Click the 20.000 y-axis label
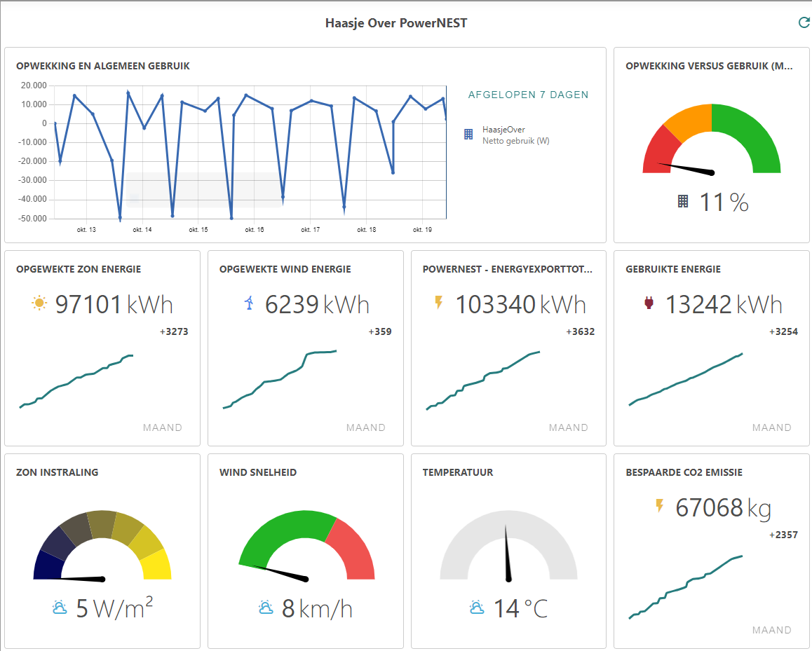812x651 pixels. tap(34, 85)
